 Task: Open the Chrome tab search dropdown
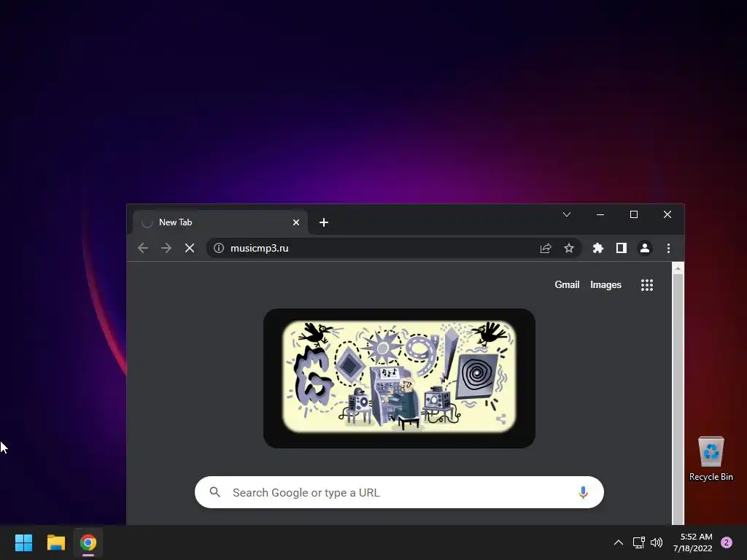pos(566,215)
